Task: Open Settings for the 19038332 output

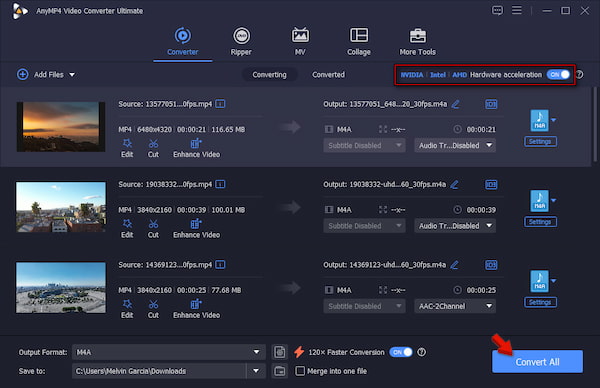Action: click(540, 222)
